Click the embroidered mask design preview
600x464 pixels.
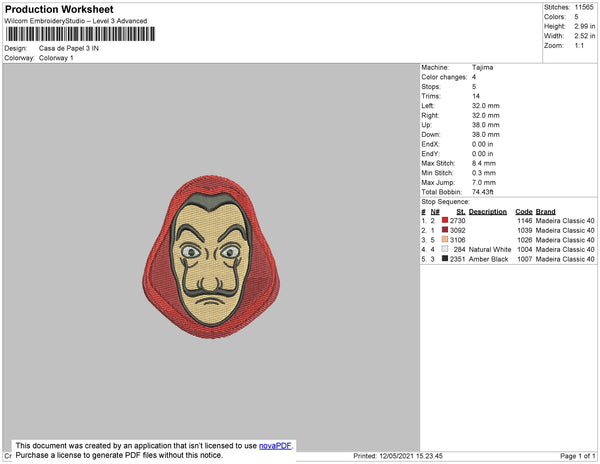click(211, 257)
